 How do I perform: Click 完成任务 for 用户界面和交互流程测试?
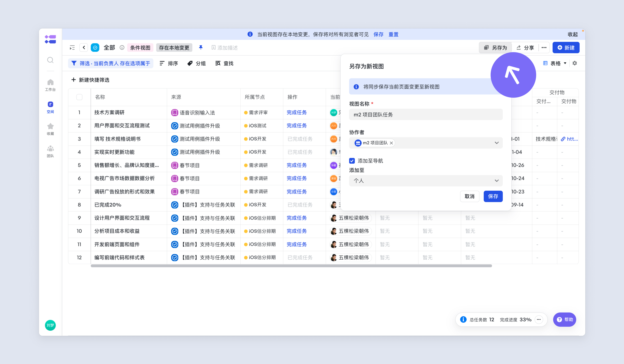[296, 126]
